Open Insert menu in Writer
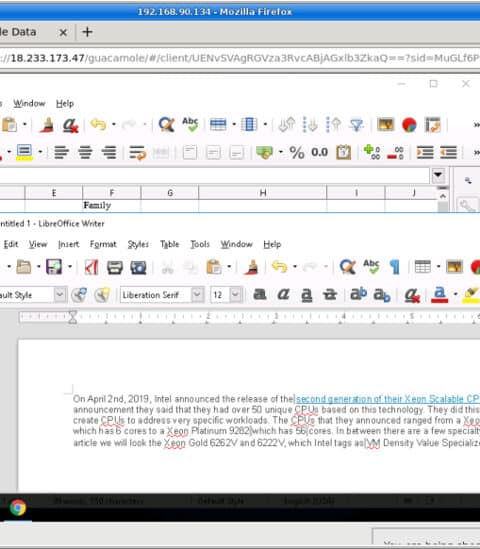The image size is (480, 549). pos(68,244)
